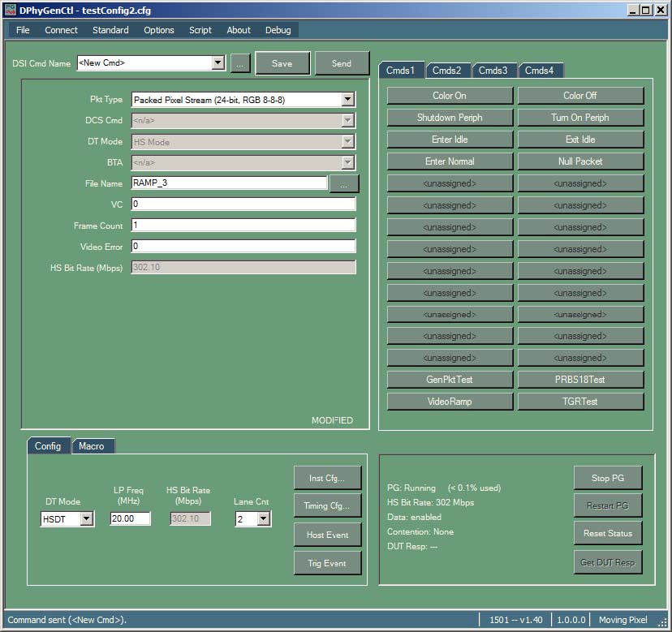Viewport: 672px width, 632px height.
Task: Open the About menu
Action: (239, 30)
